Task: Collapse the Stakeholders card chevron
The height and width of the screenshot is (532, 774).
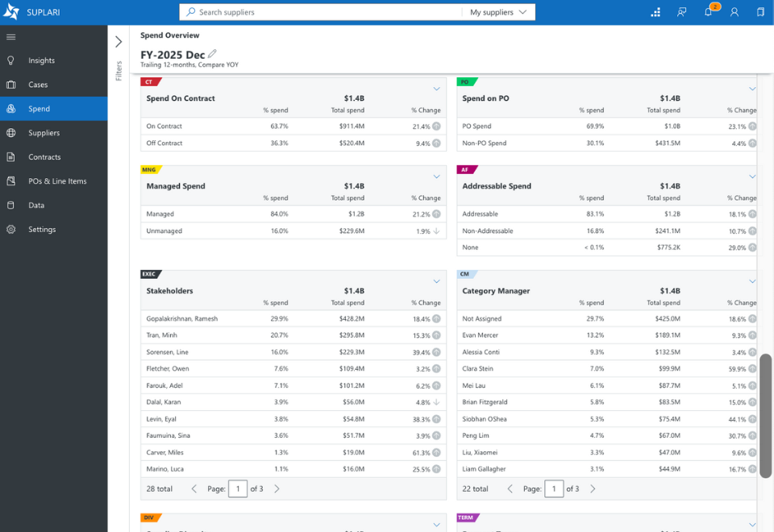Action: click(x=436, y=281)
